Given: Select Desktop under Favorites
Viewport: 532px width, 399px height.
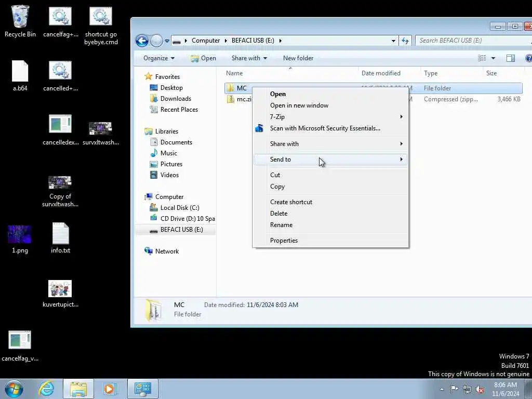Looking at the screenshot, I should tap(171, 87).
